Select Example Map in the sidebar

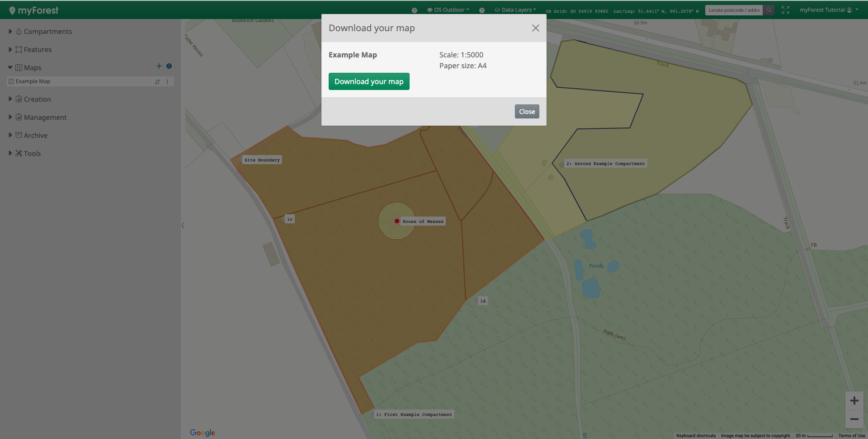33,81
